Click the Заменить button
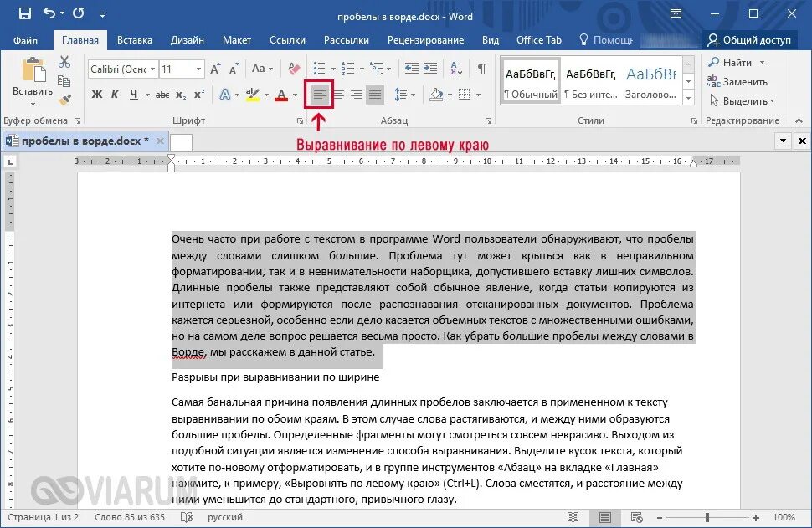Image resolution: width=812 pixels, height=528 pixels. click(x=738, y=82)
